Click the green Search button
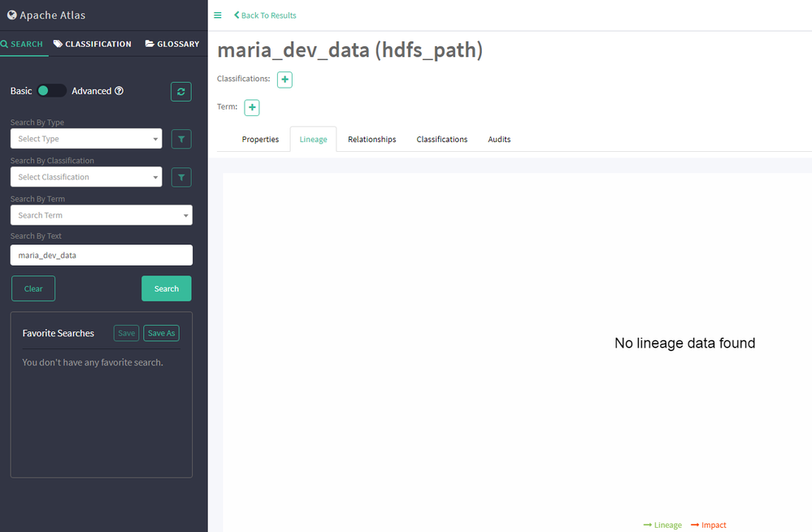Image resolution: width=812 pixels, height=532 pixels. coord(167,289)
